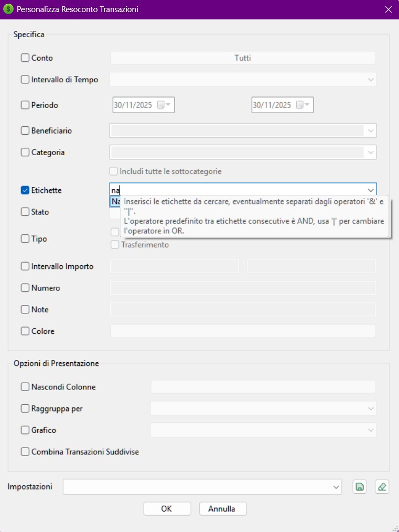Click into the Etichette text field
The image size is (399, 532).
[x=236, y=190]
